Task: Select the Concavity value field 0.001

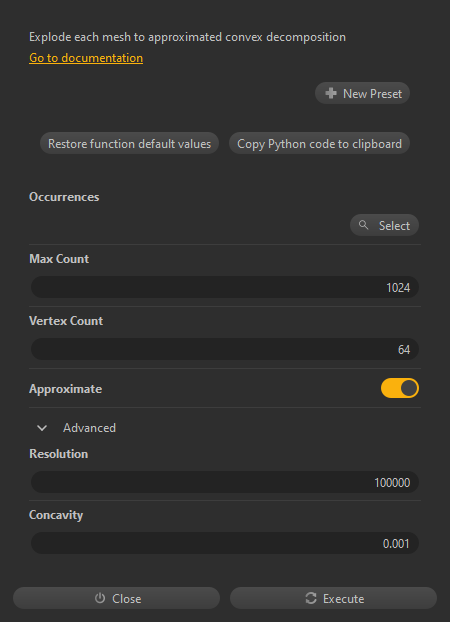Action: point(225,543)
